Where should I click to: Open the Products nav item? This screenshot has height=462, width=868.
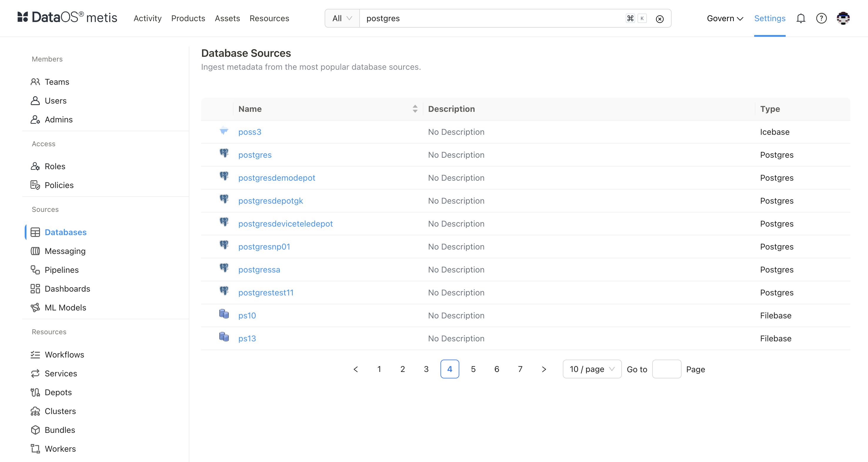[x=188, y=18]
